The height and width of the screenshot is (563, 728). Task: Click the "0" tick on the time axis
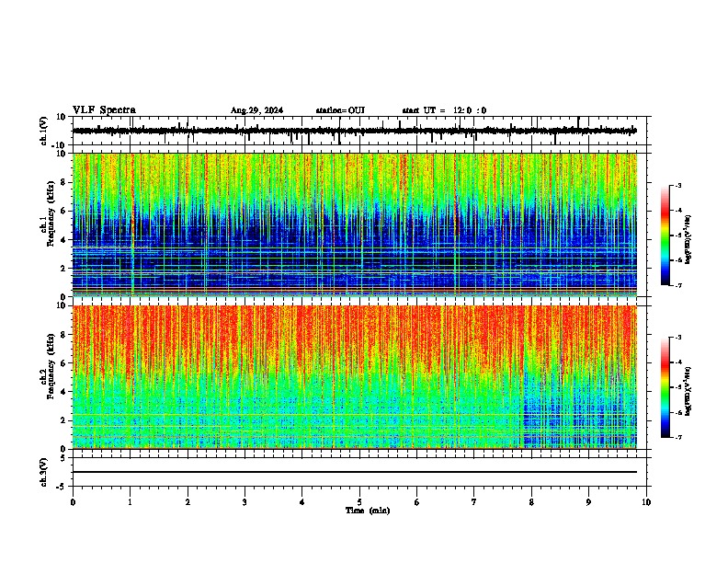(x=73, y=502)
